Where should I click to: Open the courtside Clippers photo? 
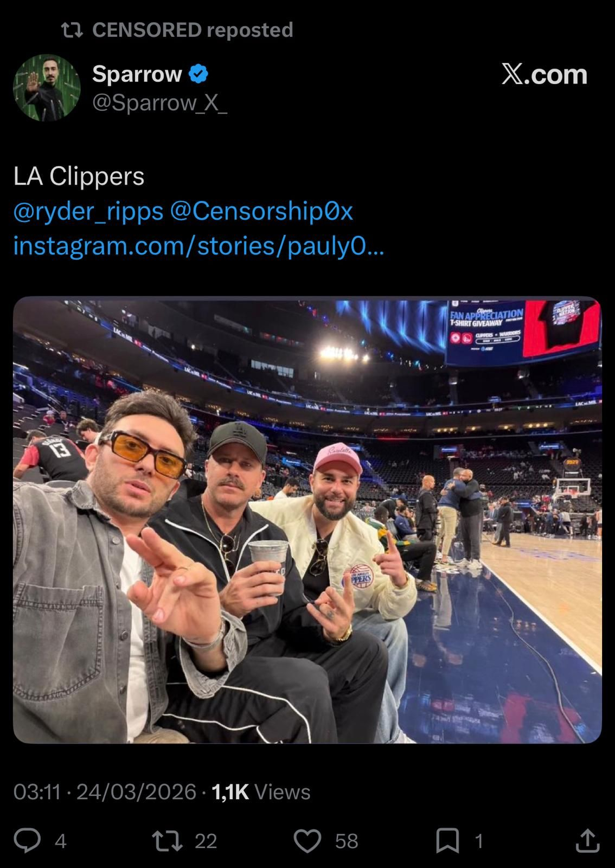[x=307, y=520]
